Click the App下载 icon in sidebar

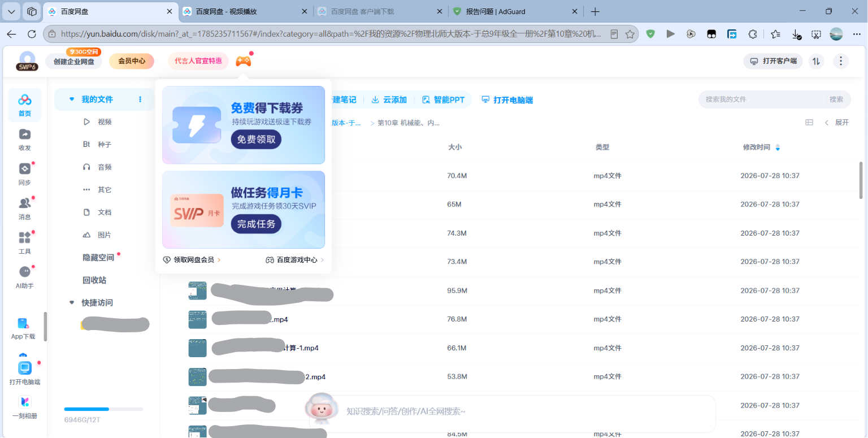point(23,328)
